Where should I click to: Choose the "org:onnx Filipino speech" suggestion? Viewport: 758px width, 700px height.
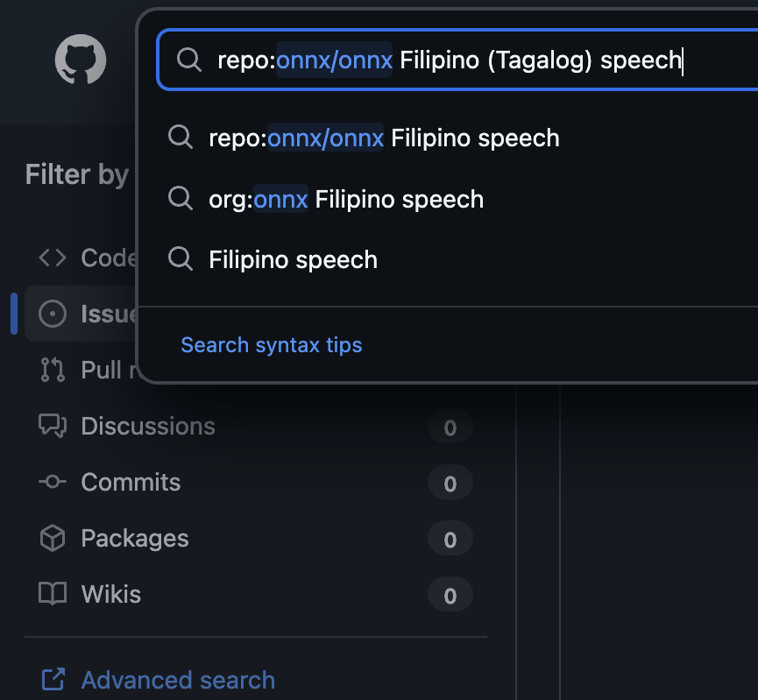click(x=346, y=199)
